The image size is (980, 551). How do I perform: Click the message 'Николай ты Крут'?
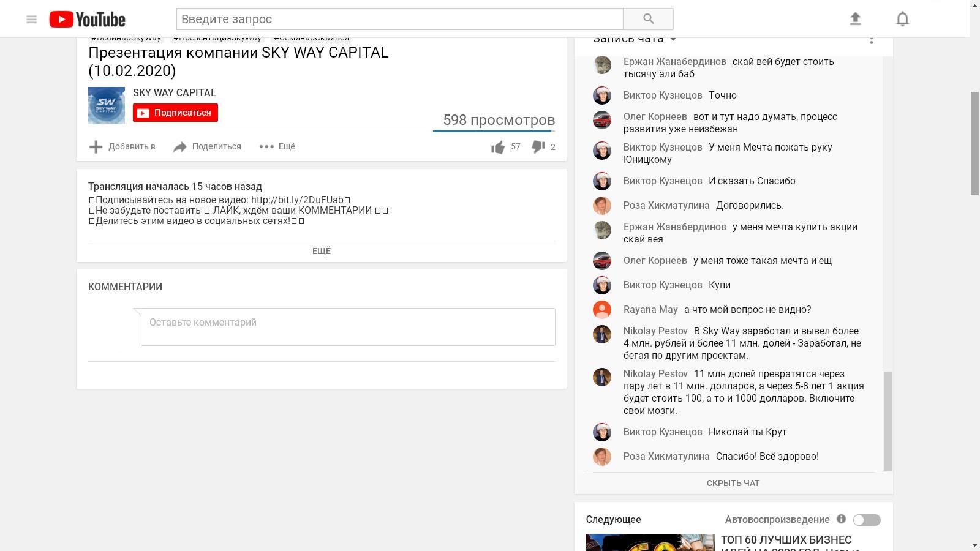click(x=748, y=432)
